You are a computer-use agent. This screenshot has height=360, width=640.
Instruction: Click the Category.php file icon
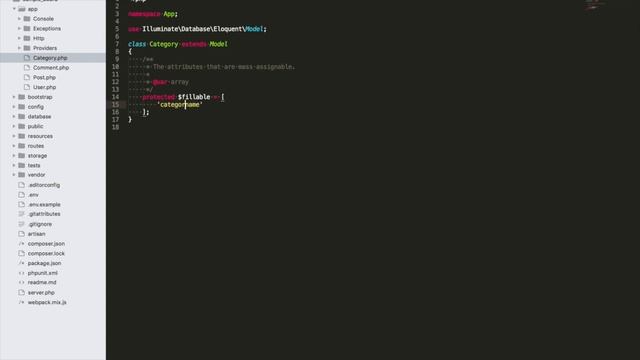pos(27,58)
